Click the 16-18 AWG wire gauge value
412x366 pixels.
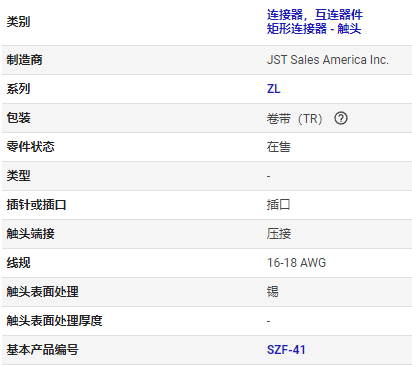click(x=296, y=263)
